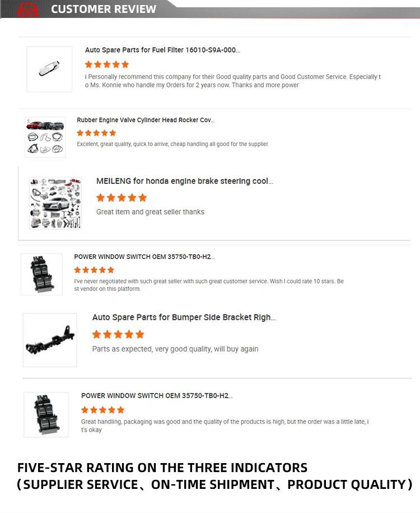Open Auto Spare Parts for Bumper Side Bracket title
This screenshot has height=513, width=420.
(x=184, y=317)
